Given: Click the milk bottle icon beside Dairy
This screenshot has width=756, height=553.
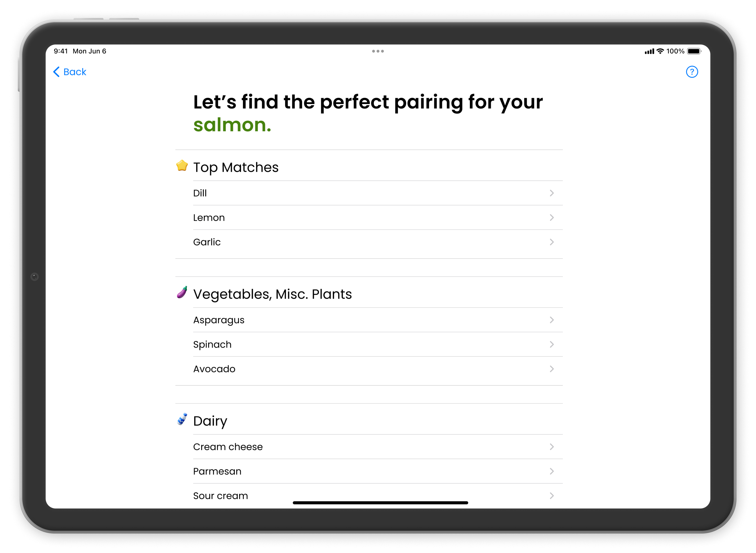Looking at the screenshot, I should click(x=182, y=420).
